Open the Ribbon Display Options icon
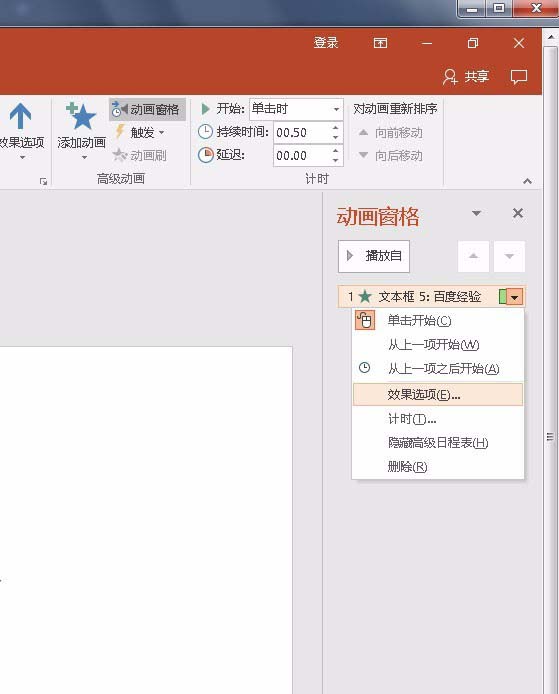 click(380, 43)
